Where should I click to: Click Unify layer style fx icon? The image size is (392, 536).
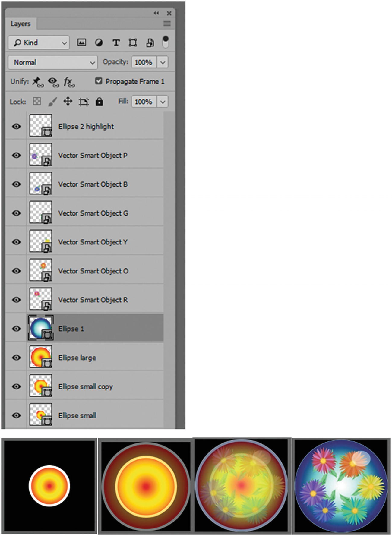69,82
